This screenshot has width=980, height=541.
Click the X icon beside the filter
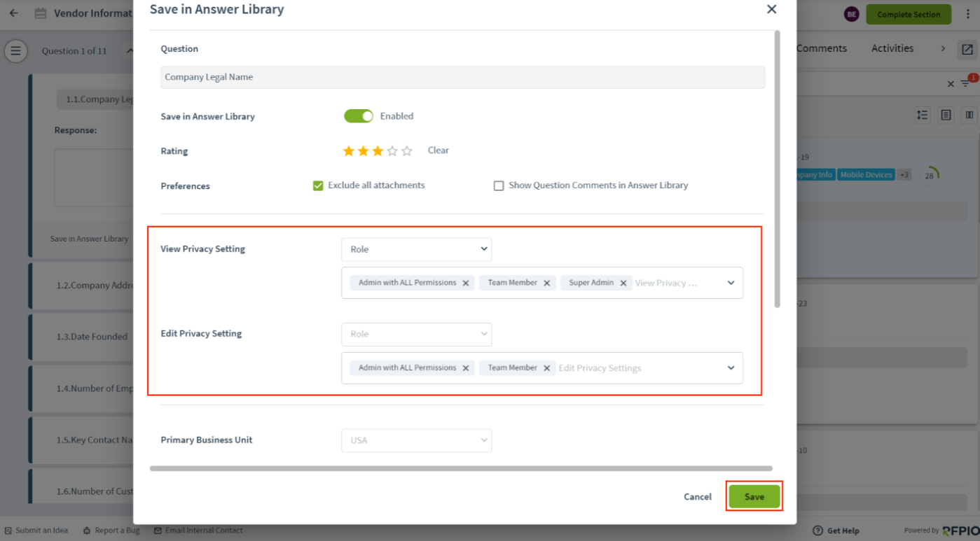point(951,84)
